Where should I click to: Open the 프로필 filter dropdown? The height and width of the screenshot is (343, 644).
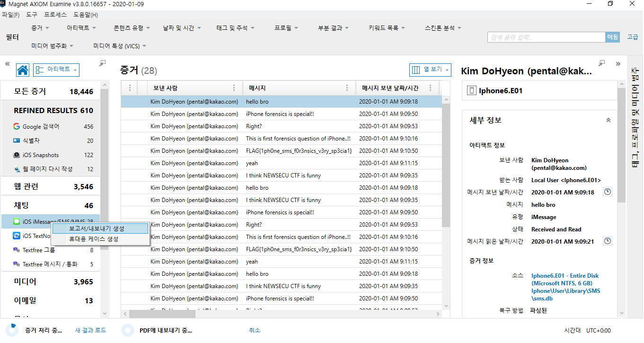point(286,28)
